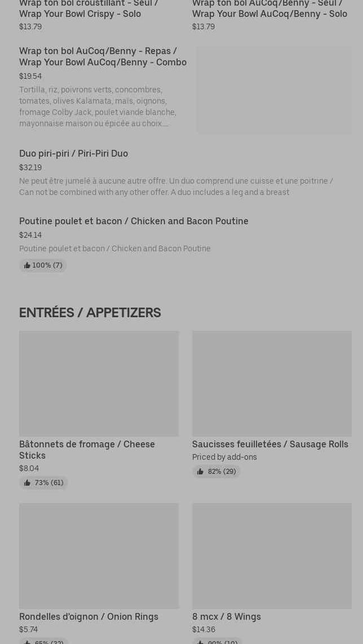The width and height of the screenshot is (363, 644).
Task: Click the Entrées / Appetizers section heading
Action: click(90, 312)
